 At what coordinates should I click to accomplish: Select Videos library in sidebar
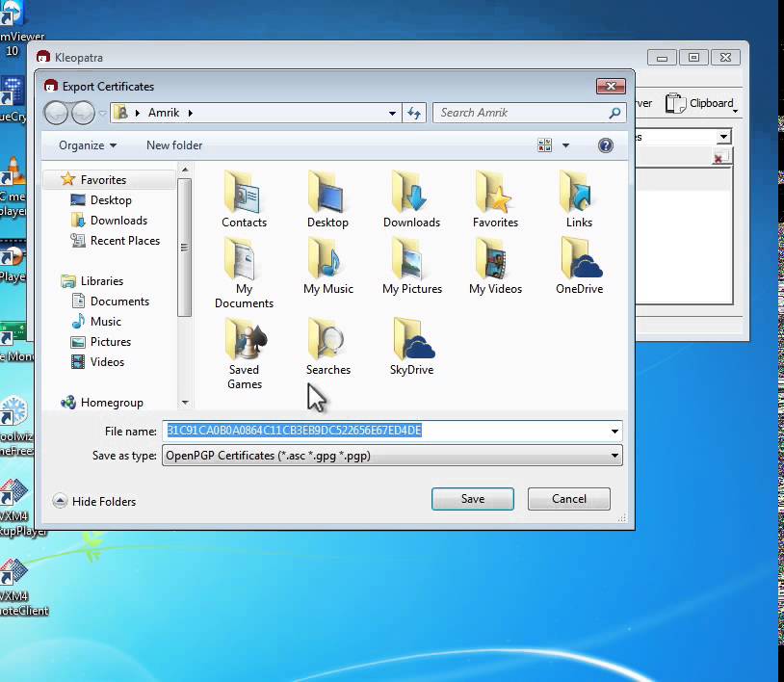pyautogui.click(x=107, y=362)
